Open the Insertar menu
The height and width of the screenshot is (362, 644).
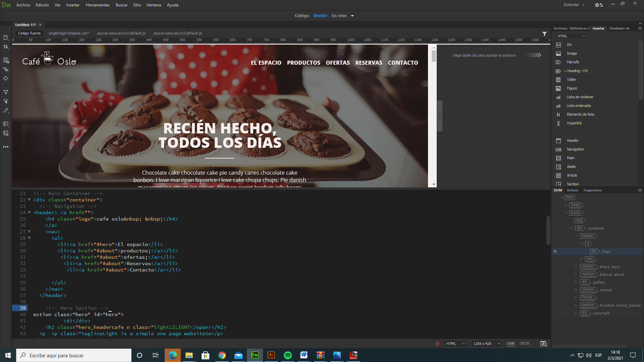(73, 5)
